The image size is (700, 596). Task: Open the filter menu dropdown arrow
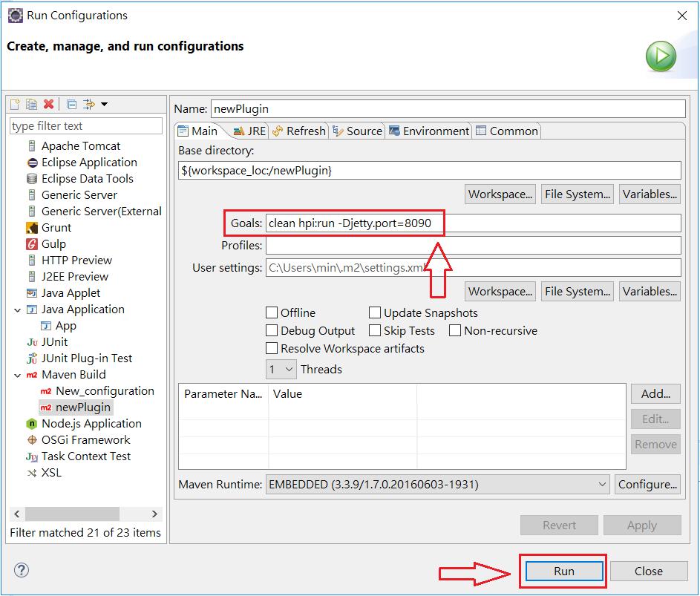(x=105, y=104)
